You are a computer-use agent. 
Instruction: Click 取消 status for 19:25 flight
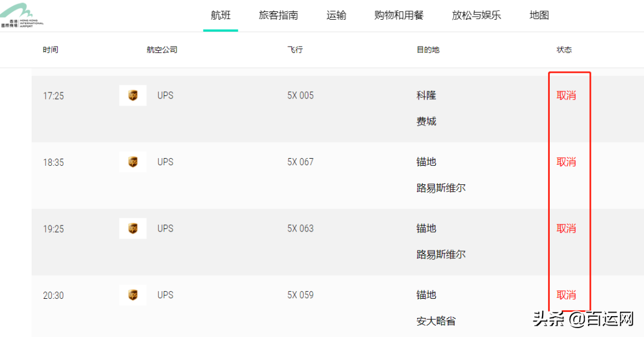click(566, 229)
